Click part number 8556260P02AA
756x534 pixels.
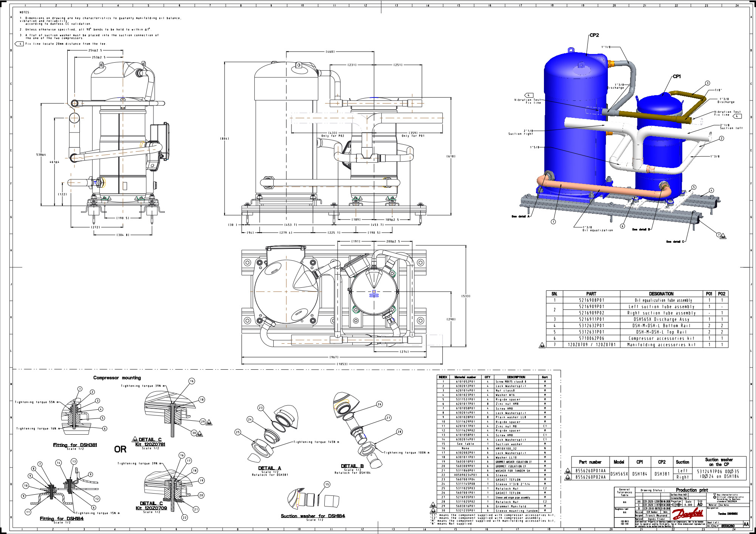(x=590, y=477)
